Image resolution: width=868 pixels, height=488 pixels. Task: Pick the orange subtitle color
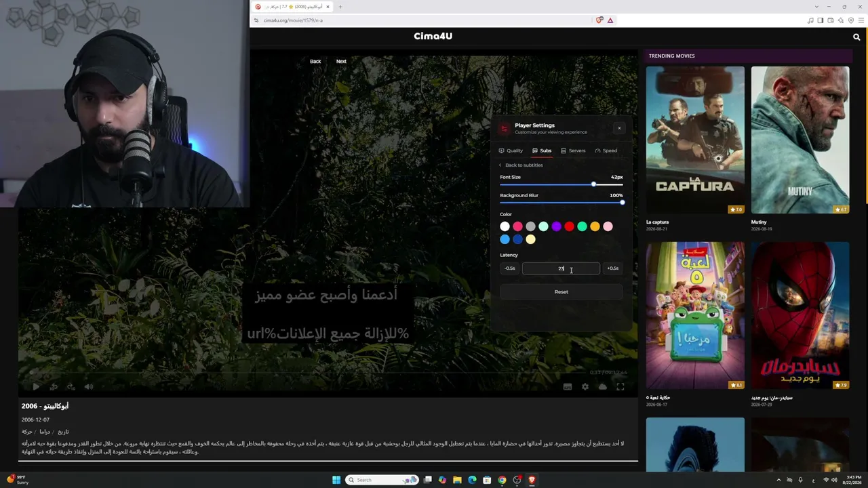coord(595,226)
